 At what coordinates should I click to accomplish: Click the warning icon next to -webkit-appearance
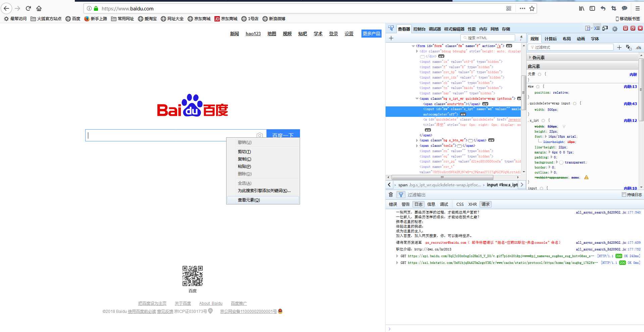click(x=586, y=177)
